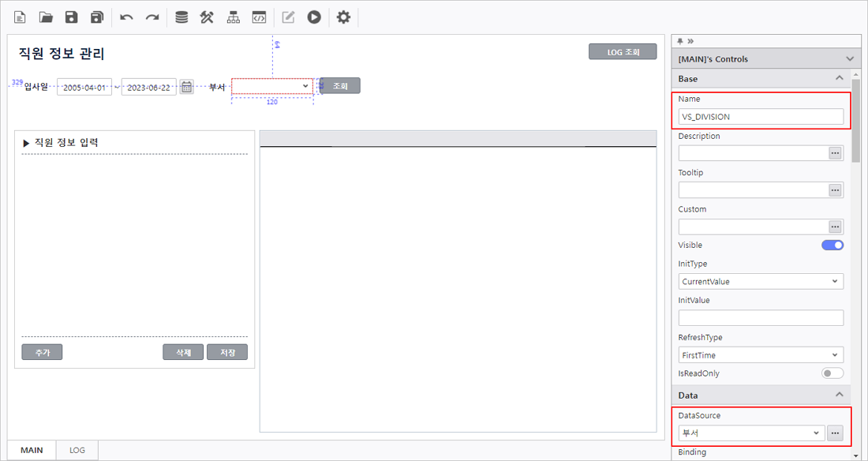Image resolution: width=868 pixels, height=461 pixels.
Task: Click the Play preview icon
Action: (x=314, y=17)
